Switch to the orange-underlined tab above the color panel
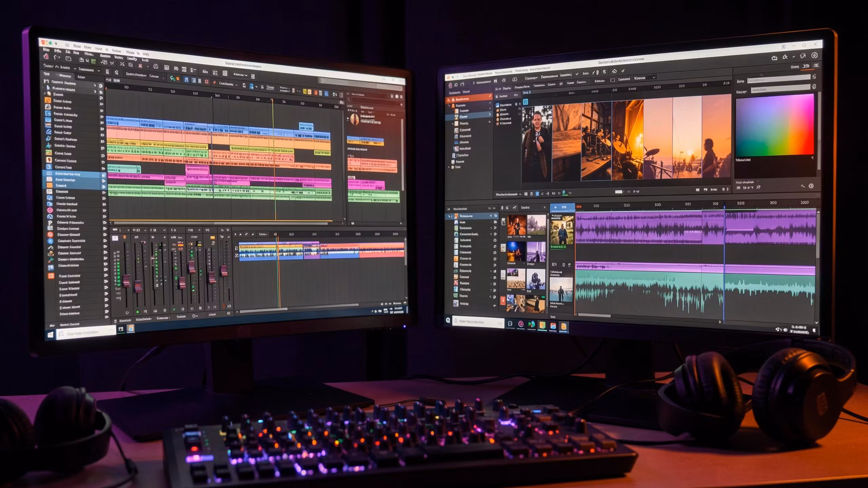This screenshot has width=868, height=488. [806, 66]
